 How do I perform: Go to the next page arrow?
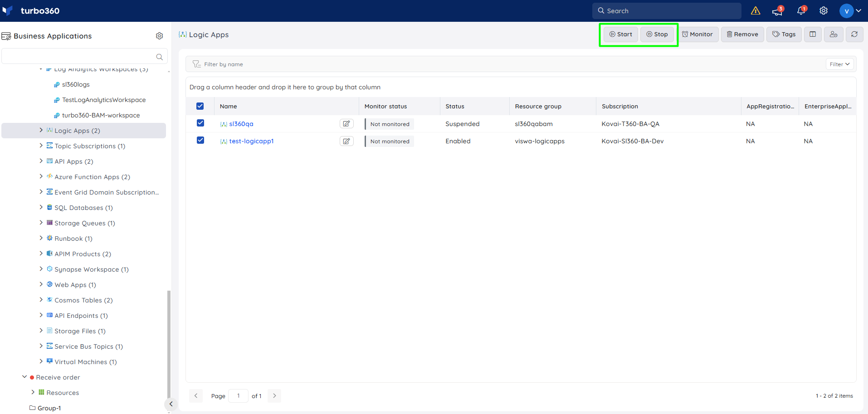pyautogui.click(x=274, y=396)
